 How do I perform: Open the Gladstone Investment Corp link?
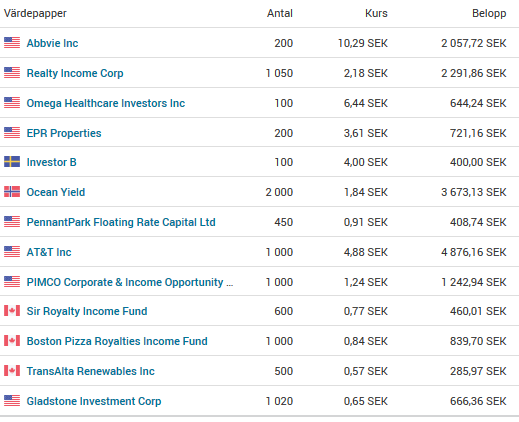click(x=94, y=401)
